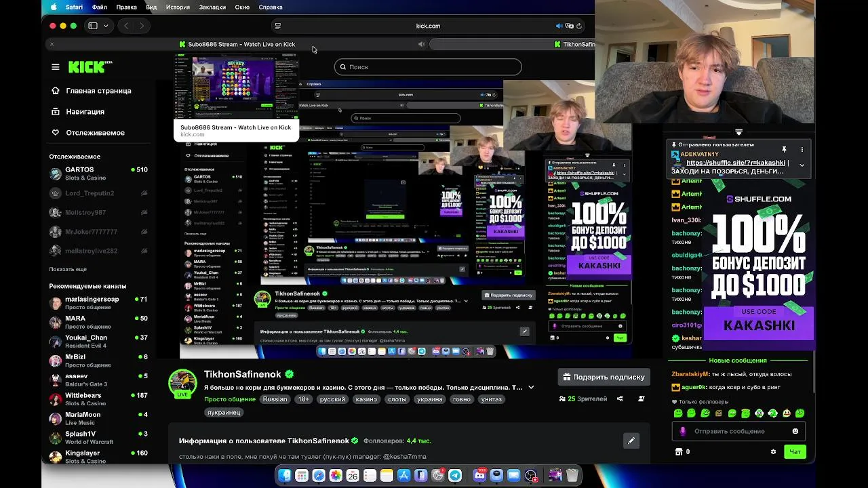Mute audio on the Subo8686 Stream tab
This screenshot has height=488, width=868.
pyautogui.click(x=422, y=44)
